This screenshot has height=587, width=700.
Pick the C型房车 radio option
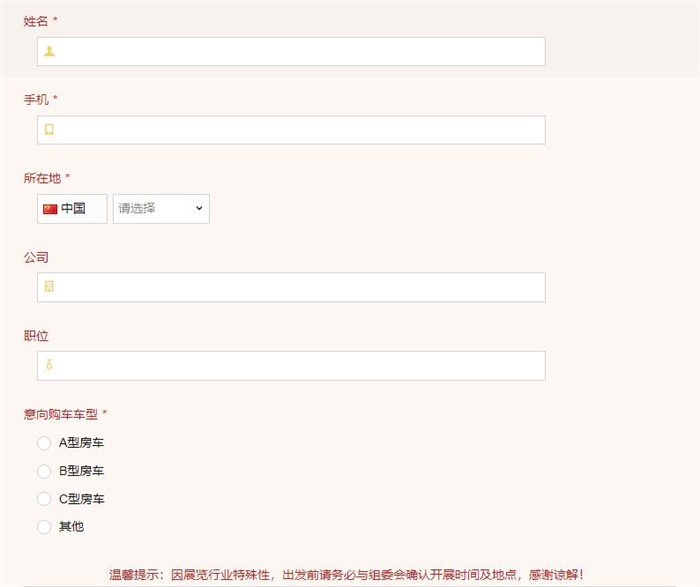(x=44, y=499)
